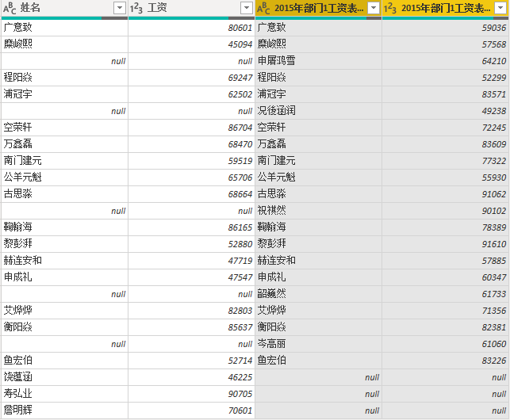510x420 pixels.
Task: Expand filter dropdown of the 2015年部门1工资表 numeric column
Action: 500,8
